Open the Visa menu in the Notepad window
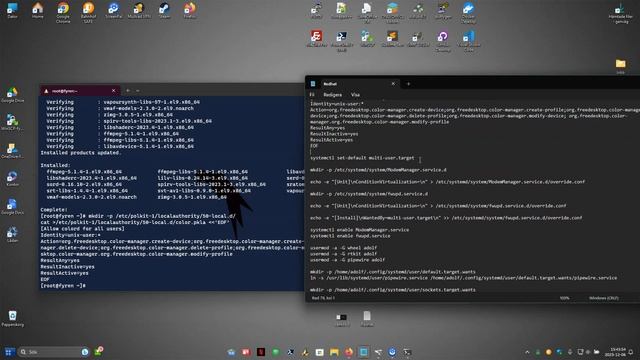The width and height of the screenshot is (640, 360). click(356, 95)
